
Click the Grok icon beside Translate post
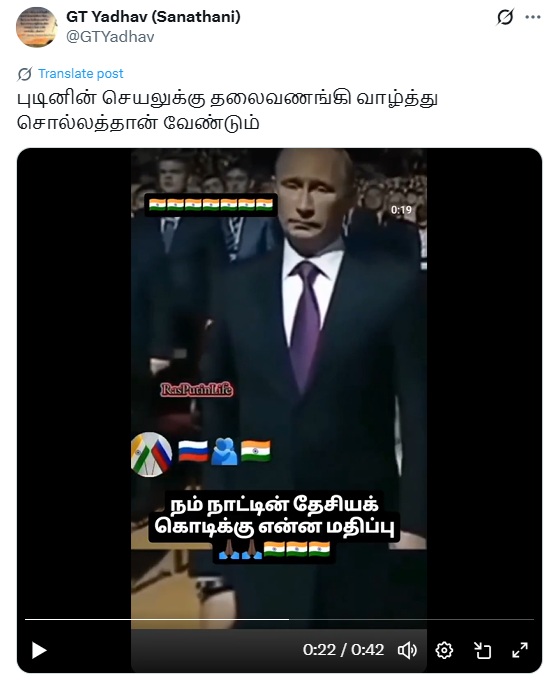(24, 74)
